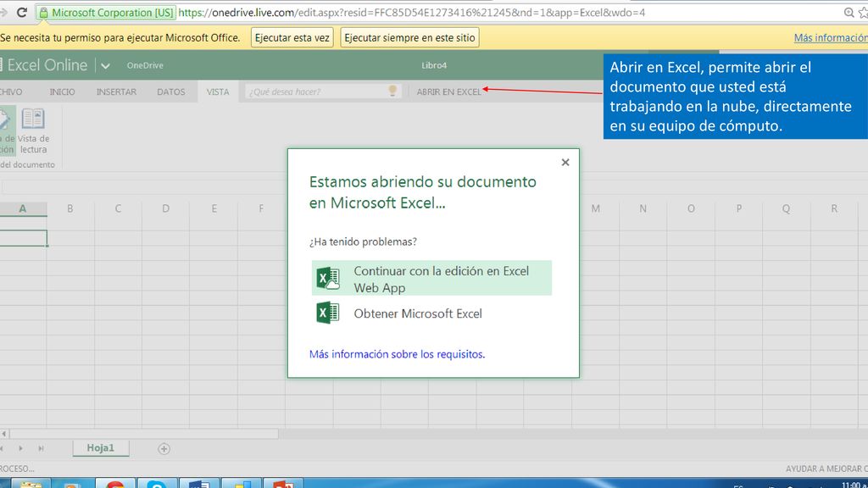Close the 'Estamos abriendo su documento' dialog
This screenshot has width=868, height=488.
click(565, 162)
